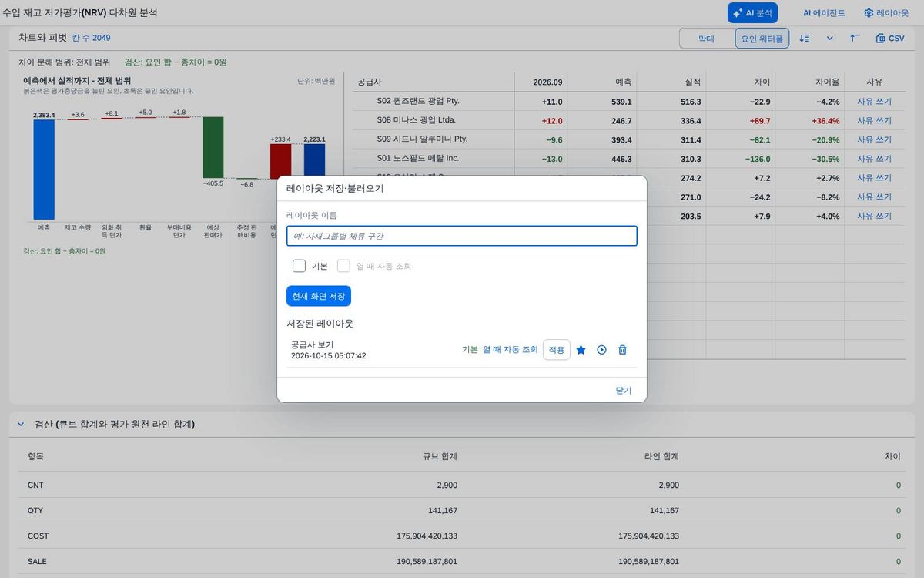The height and width of the screenshot is (578, 924).
Task: Tick the 열 때 자동 조회 checkbox
Action: tap(343, 266)
